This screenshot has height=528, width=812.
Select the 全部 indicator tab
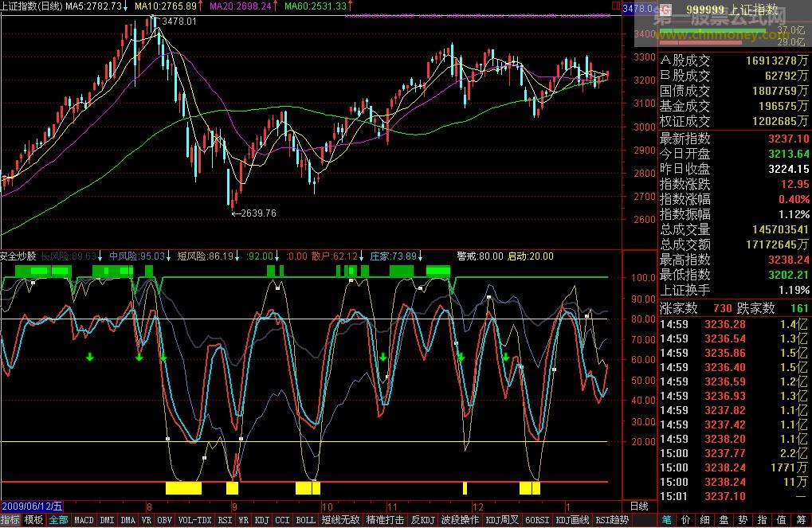pos(58,520)
